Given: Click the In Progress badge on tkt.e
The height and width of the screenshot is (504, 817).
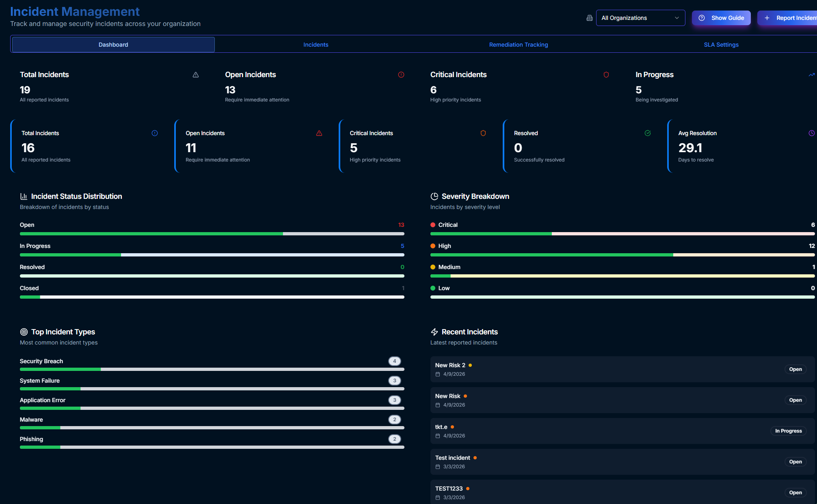Looking at the screenshot, I should point(789,431).
